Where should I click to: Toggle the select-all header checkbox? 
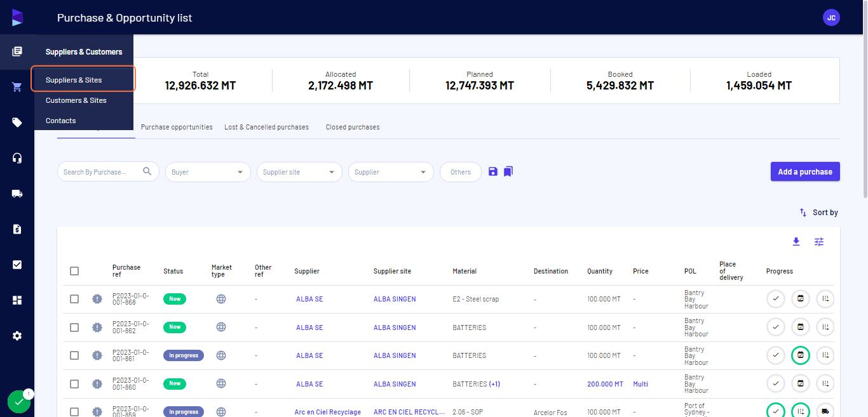tap(74, 271)
